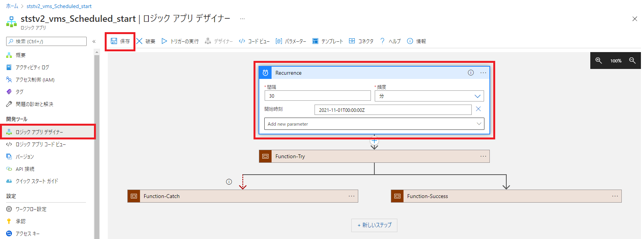
Task: Add a step with 新しいステップ
Action: pos(374,225)
